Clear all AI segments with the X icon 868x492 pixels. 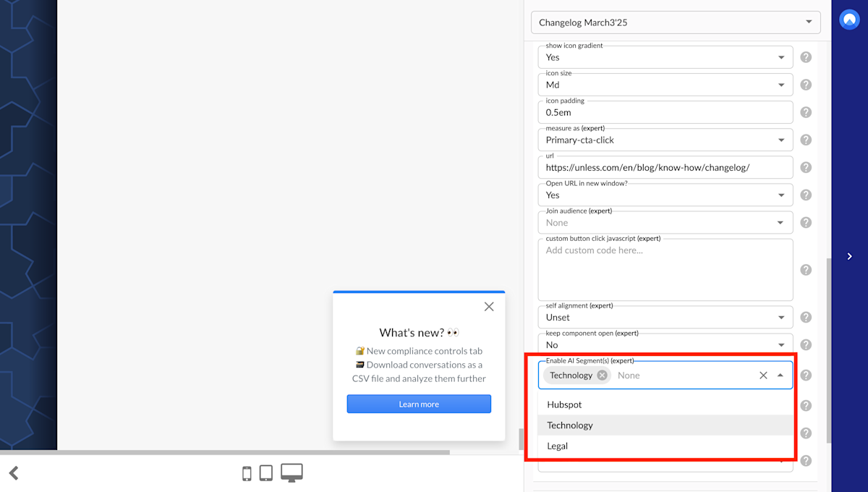pyautogui.click(x=763, y=375)
